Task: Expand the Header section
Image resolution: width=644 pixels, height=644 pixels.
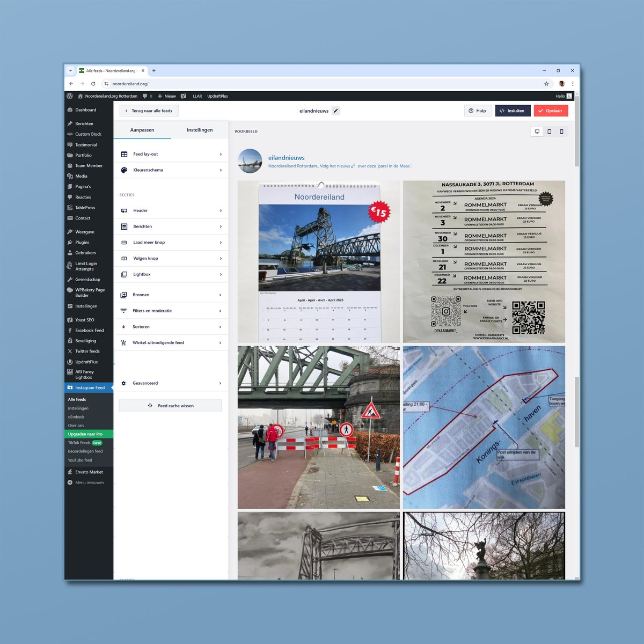Action: click(x=141, y=210)
